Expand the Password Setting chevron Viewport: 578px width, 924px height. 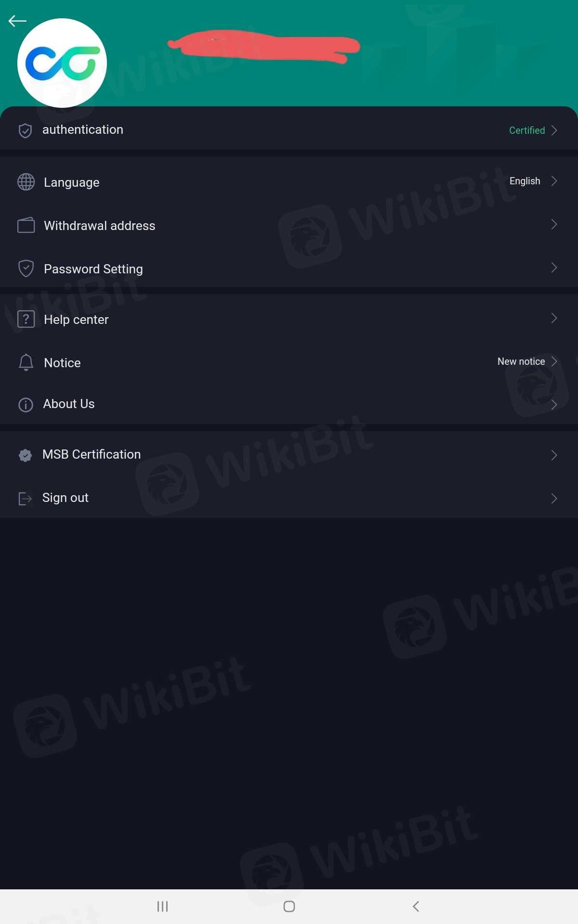tap(554, 268)
